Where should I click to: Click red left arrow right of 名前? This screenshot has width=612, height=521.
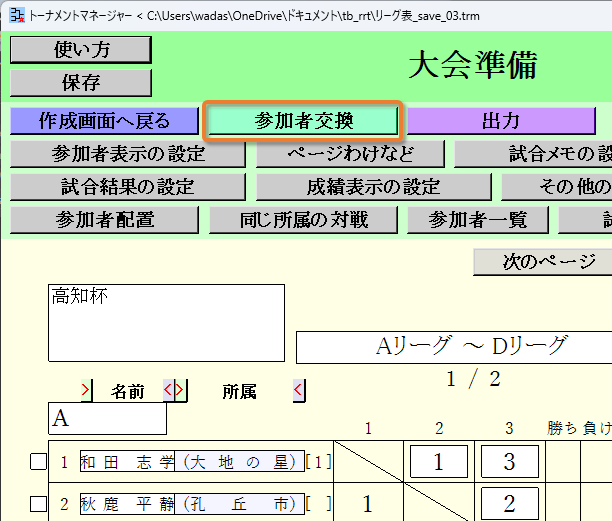tap(168, 390)
